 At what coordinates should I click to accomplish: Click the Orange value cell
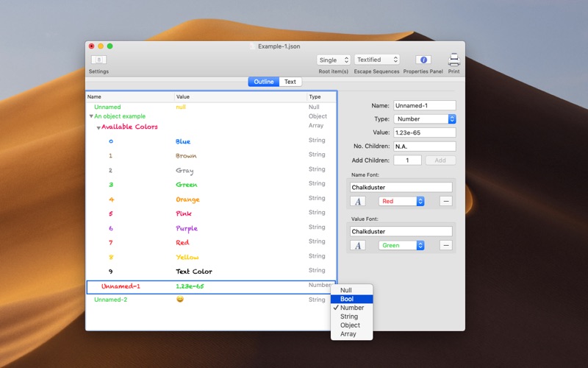click(187, 199)
